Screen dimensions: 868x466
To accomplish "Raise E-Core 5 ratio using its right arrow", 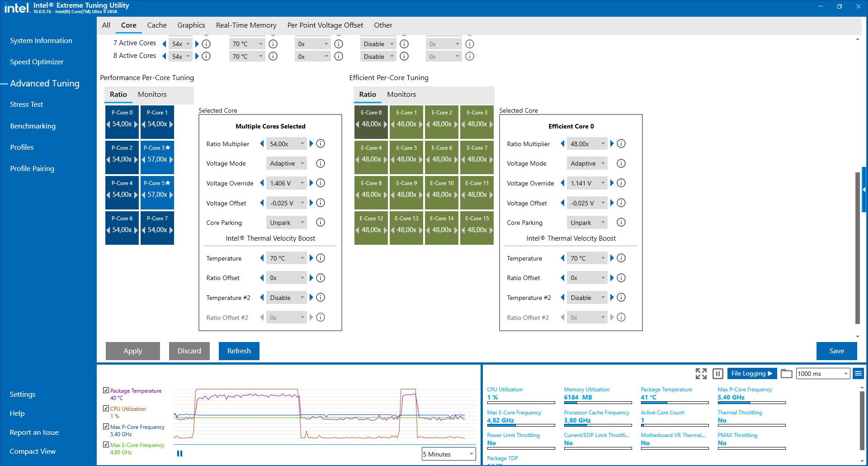I will point(421,159).
